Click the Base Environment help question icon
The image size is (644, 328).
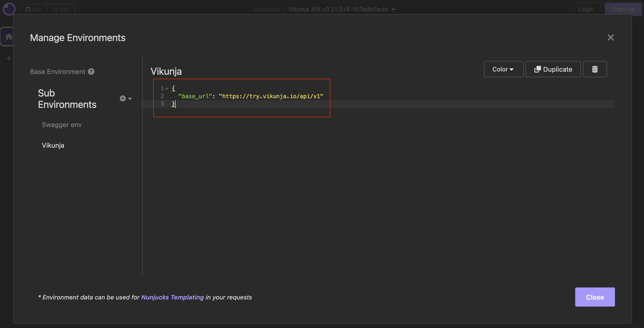pos(91,72)
